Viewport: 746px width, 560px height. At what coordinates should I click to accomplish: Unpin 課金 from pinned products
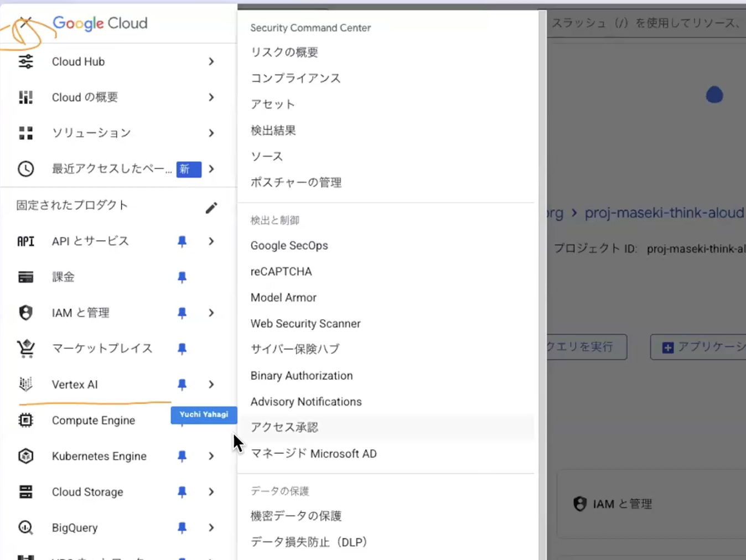182,277
